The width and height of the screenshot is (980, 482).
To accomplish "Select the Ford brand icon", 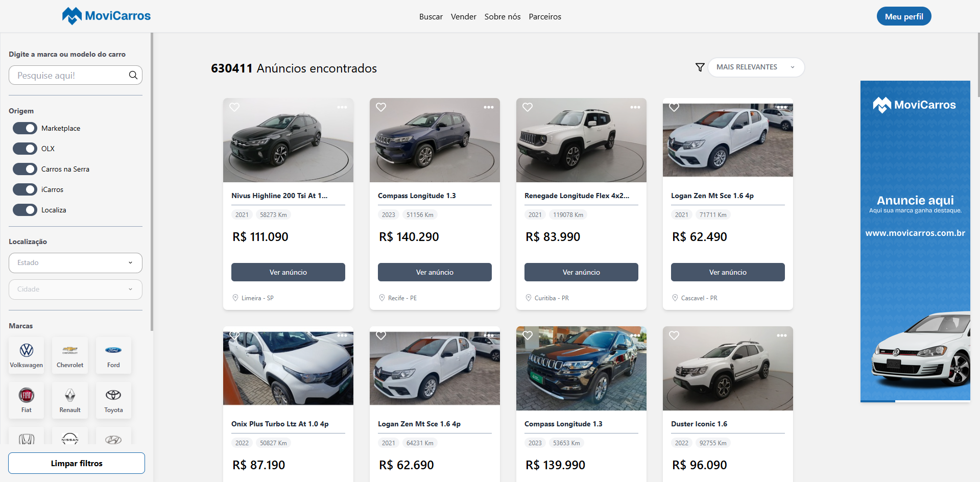I will click(x=113, y=355).
